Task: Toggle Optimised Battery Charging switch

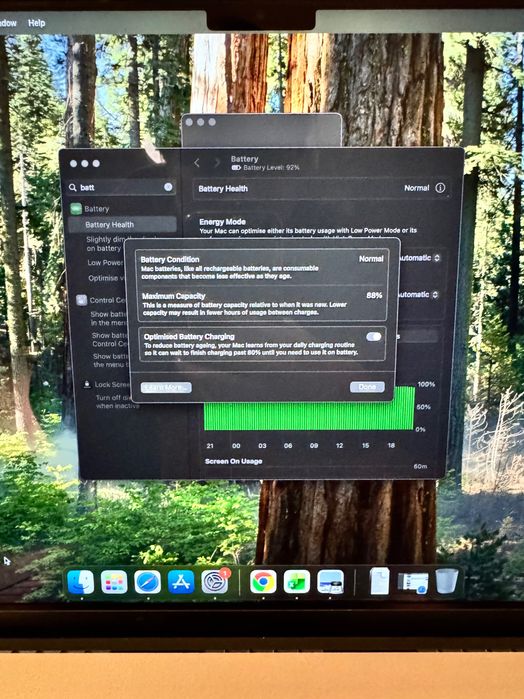Action: pyautogui.click(x=374, y=337)
